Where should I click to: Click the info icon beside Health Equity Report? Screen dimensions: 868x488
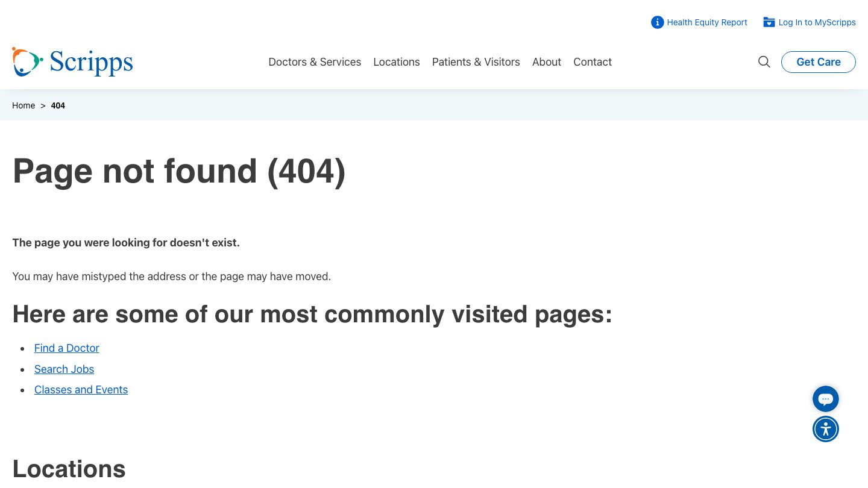coord(657,22)
